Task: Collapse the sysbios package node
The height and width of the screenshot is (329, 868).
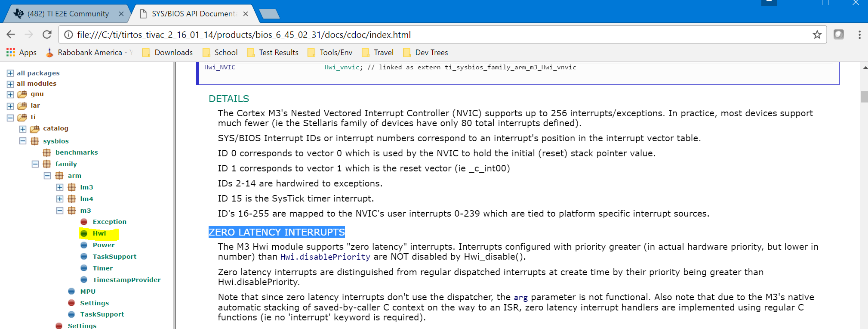Action: click(x=23, y=141)
